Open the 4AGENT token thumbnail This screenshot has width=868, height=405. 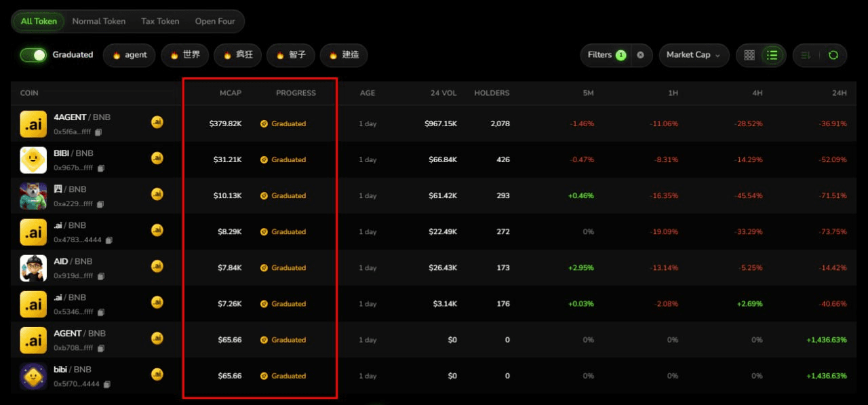coord(33,124)
